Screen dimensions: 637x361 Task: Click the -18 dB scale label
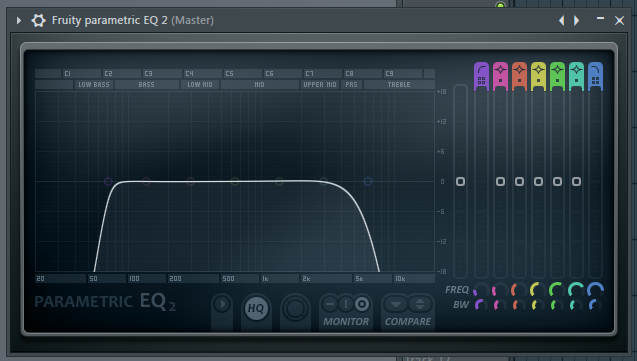442,271
